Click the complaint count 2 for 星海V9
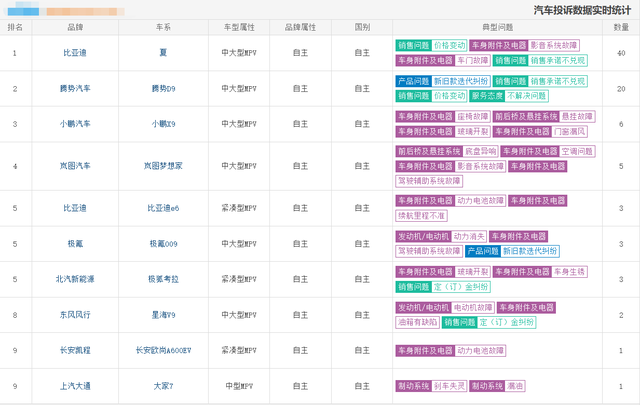The image size is (640, 405). (621, 315)
